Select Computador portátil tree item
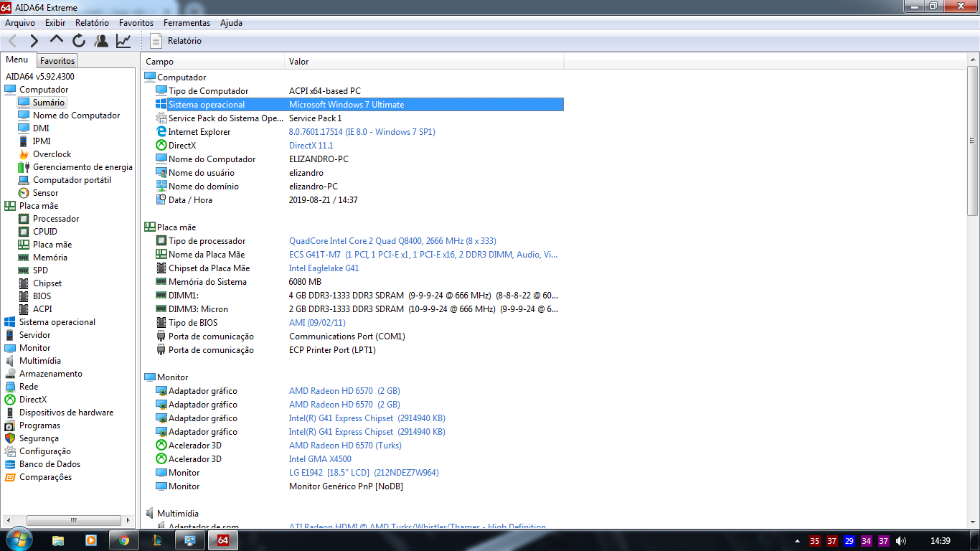 click(x=72, y=180)
